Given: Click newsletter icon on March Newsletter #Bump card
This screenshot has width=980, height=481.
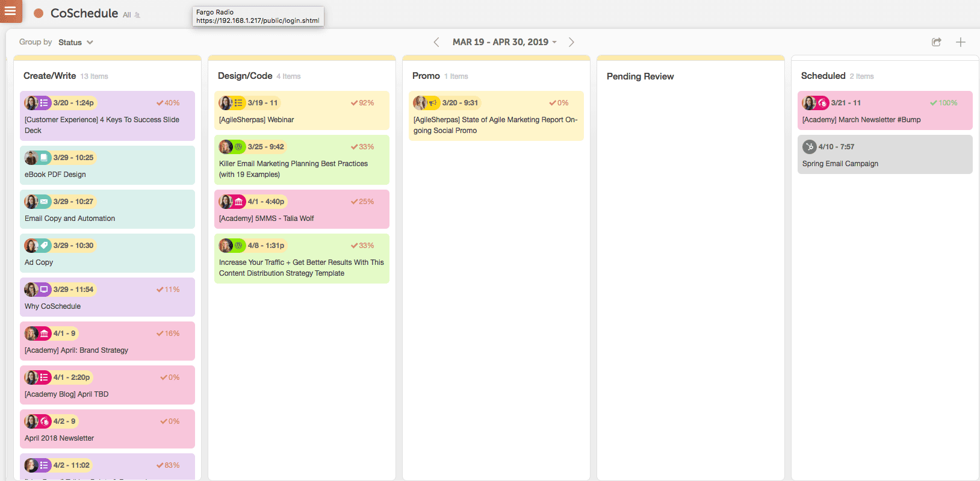Looking at the screenshot, I should pyautogui.click(x=822, y=103).
